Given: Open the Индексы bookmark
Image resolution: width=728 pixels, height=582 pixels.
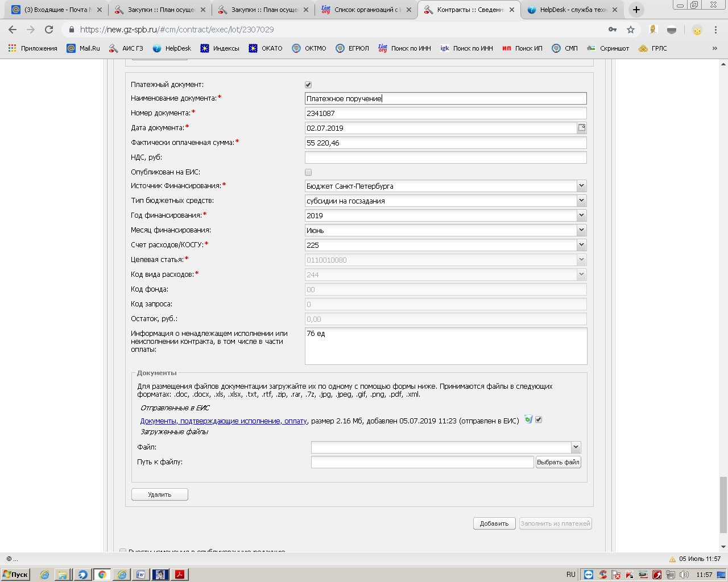Looking at the screenshot, I should pyautogui.click(x=220, y=48).
